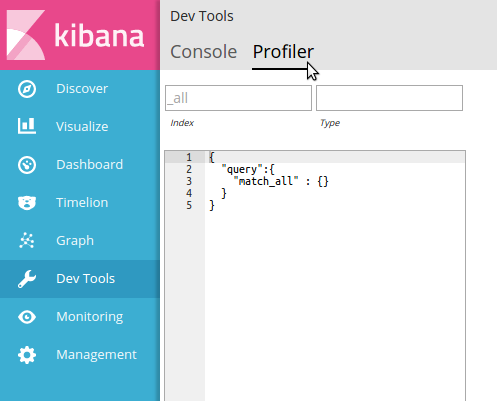Click the "query" line in editor

(x=248, y=169)
